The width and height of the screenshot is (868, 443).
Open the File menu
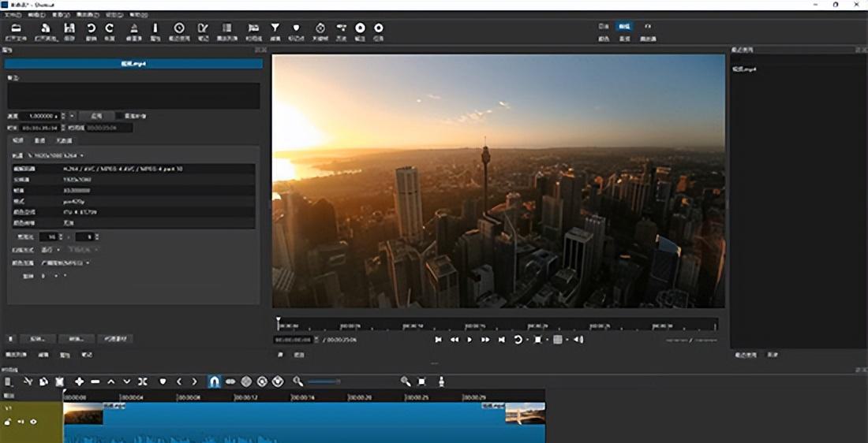[x=12, y=15]
